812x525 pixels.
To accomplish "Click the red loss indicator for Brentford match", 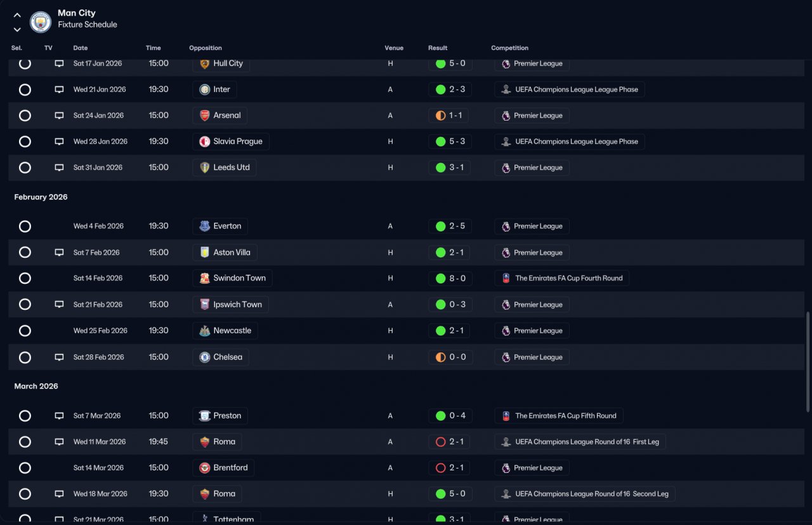I will 440,468.
